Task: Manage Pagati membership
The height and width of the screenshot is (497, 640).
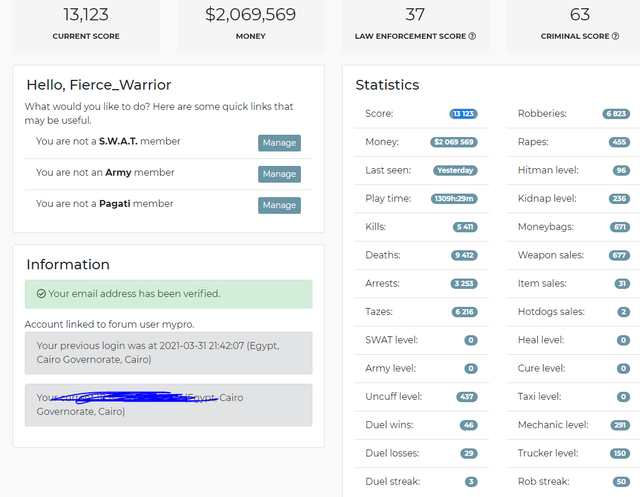Action: pyautogui.click(x=279, y=205)
